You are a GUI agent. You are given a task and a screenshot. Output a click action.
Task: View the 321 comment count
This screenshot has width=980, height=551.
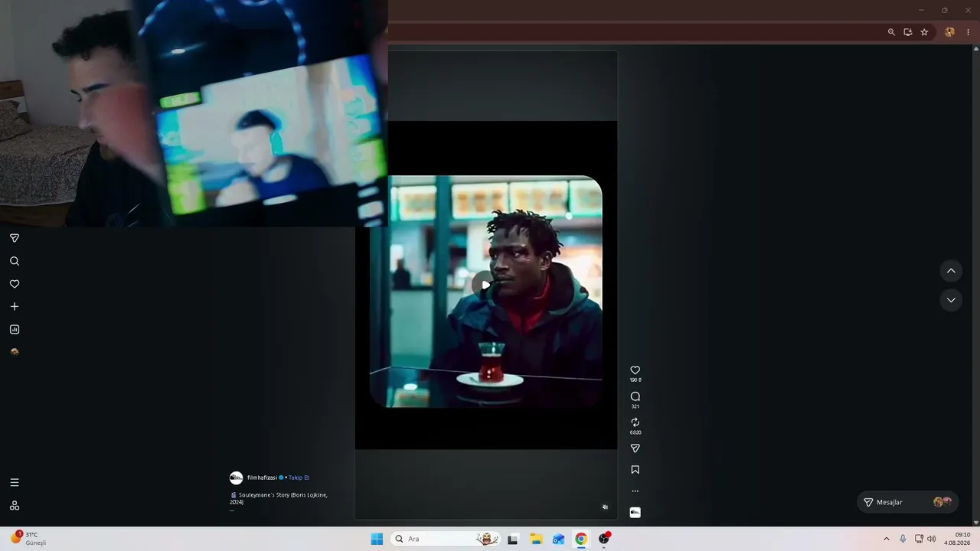(x=635, y=406)
